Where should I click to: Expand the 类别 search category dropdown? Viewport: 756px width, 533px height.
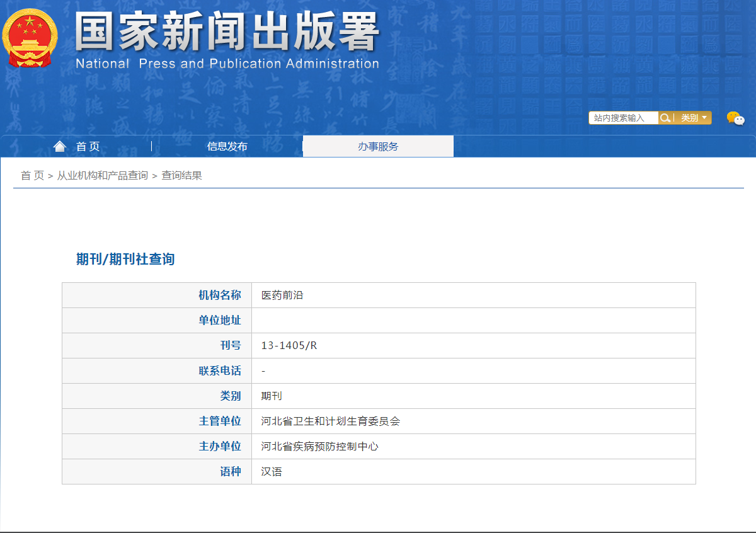(694, 118)
